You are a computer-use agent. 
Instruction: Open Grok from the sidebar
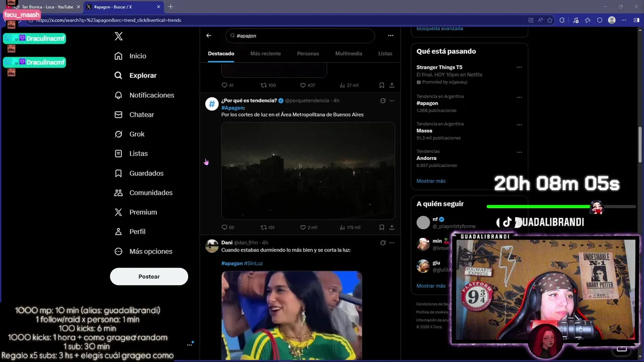129,134
